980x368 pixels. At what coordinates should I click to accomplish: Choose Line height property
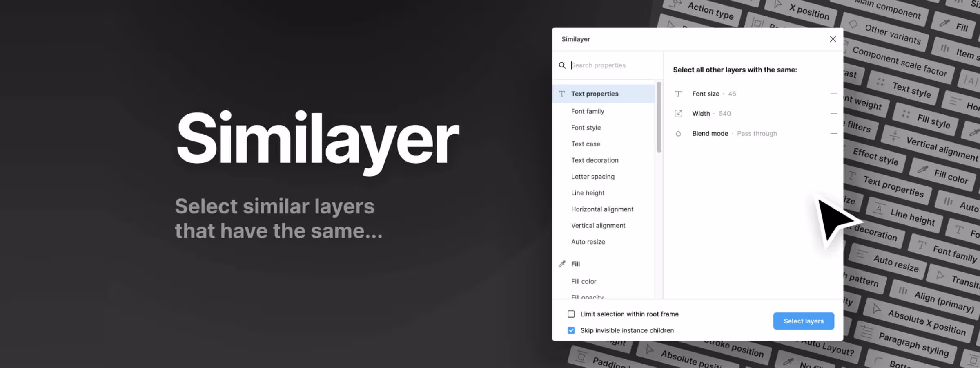pyautogui.click(x=588, y=193)
